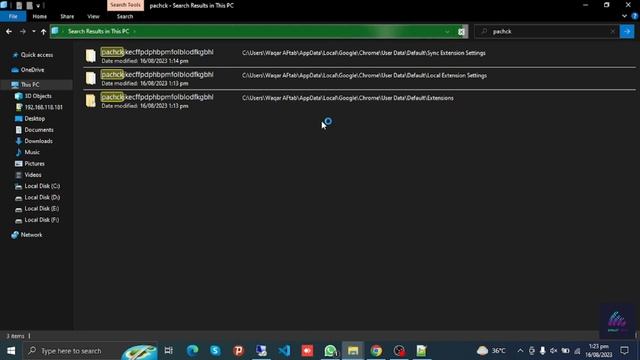Select OneDrive in navigation pane
640x360 pixels.
click(x=32, y=70)
